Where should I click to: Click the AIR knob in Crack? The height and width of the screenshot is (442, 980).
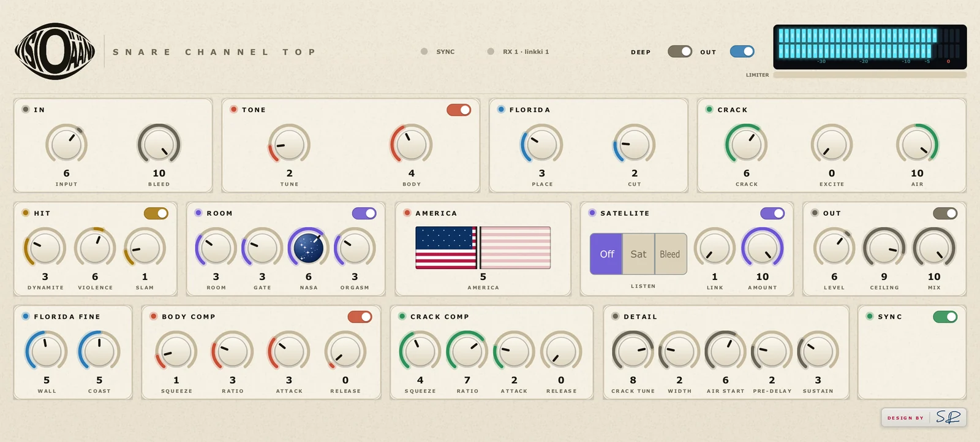(x=917, y=144)
